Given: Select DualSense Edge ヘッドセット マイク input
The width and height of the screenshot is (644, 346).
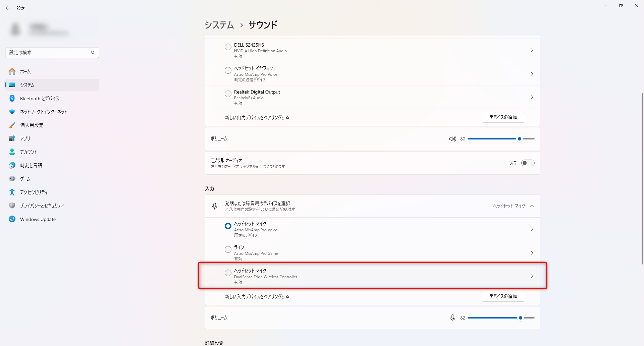Looking at the screenshot, I should point(228,273).
